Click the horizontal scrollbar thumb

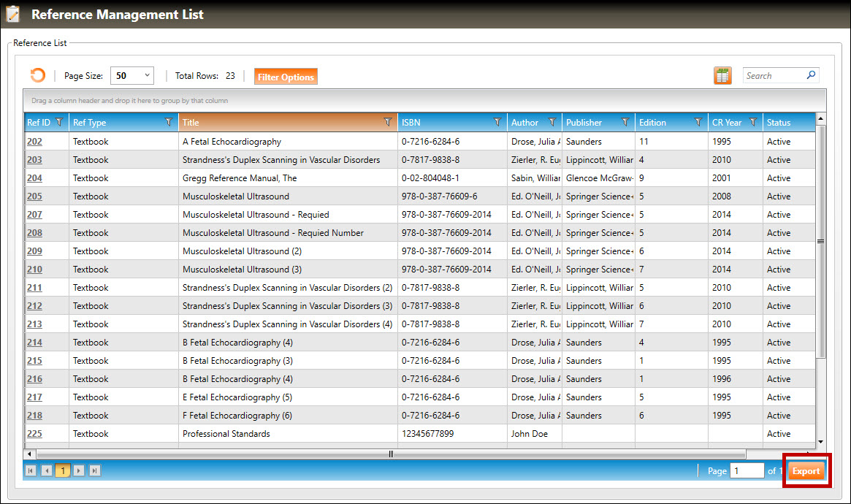click(391, 454)
